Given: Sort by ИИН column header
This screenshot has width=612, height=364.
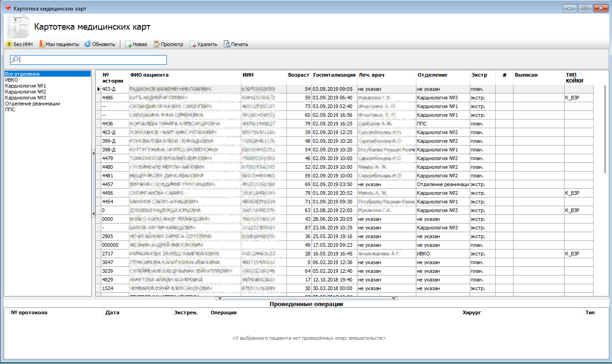Looking at the screenshot, I should tap(264, 78).
